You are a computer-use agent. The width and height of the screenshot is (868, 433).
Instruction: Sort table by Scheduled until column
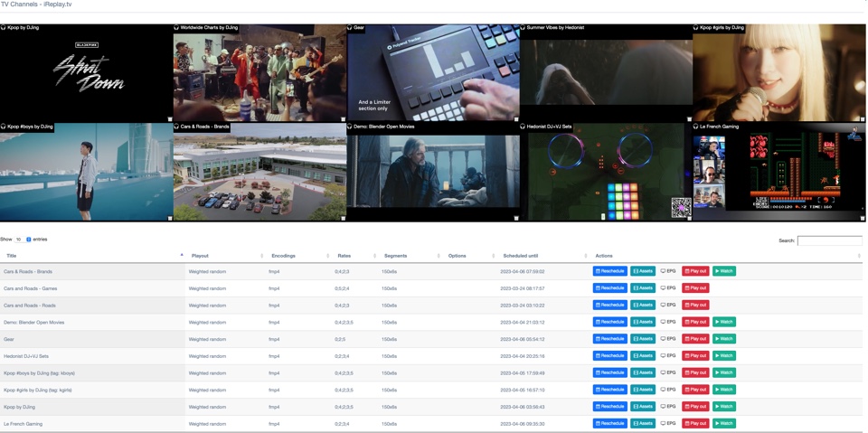click(543, 256)
